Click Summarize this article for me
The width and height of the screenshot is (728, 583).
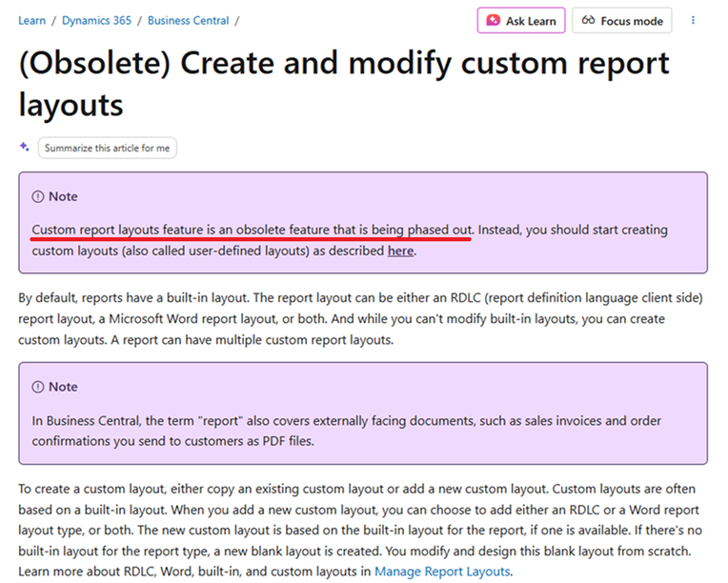pyautogui.click(x=108, y=148)
